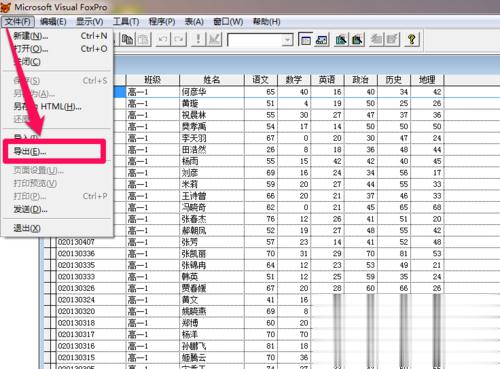Open the 程序(P) menu
500x369 pixels.
tap(162, 22)
